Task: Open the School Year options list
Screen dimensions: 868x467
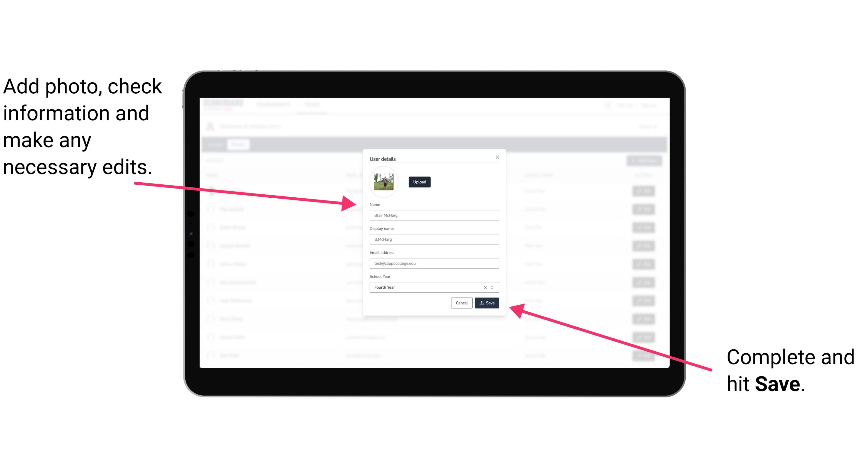Action: [493, 287]
